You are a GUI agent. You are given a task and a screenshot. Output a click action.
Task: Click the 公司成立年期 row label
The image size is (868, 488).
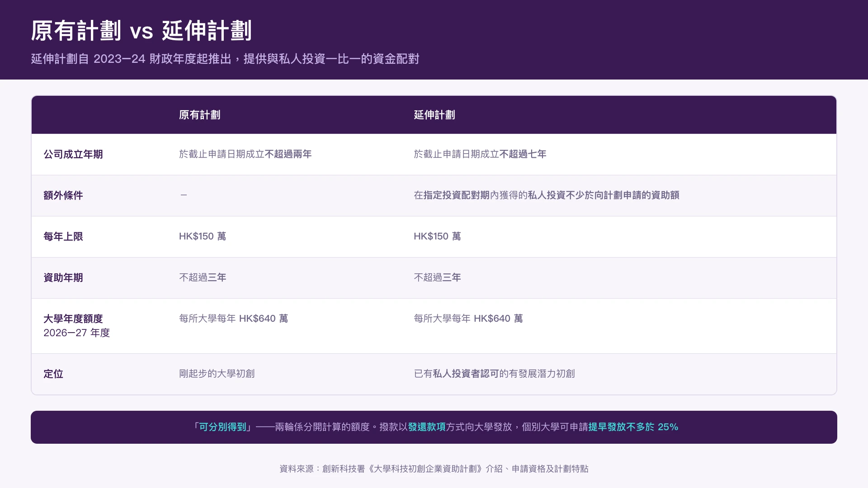tap(73, 155)
